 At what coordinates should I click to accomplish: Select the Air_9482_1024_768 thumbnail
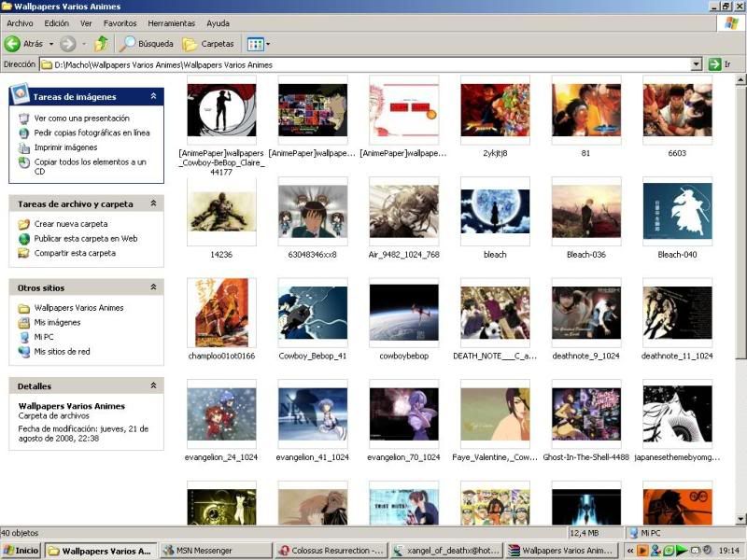404,212
